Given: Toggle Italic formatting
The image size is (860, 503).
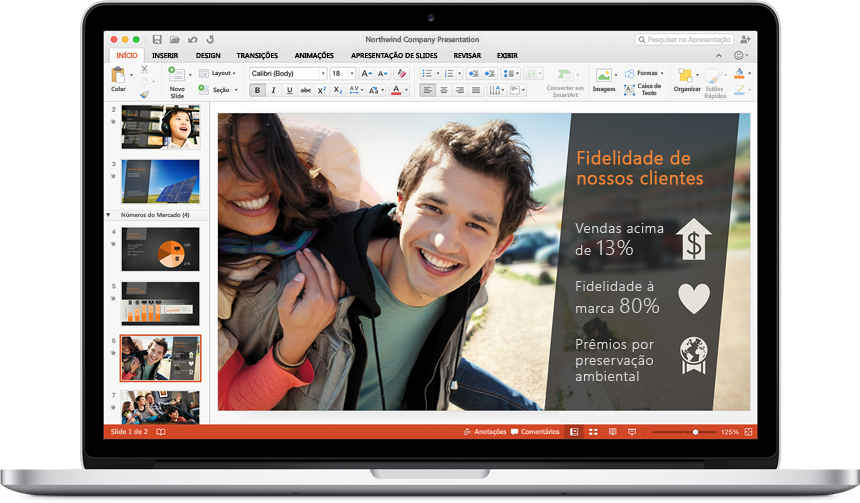Looking at the screenshot, I should [273, 90].
